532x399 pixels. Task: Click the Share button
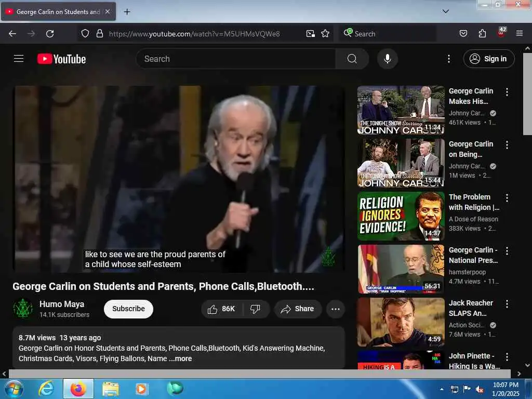click(298, 309)
